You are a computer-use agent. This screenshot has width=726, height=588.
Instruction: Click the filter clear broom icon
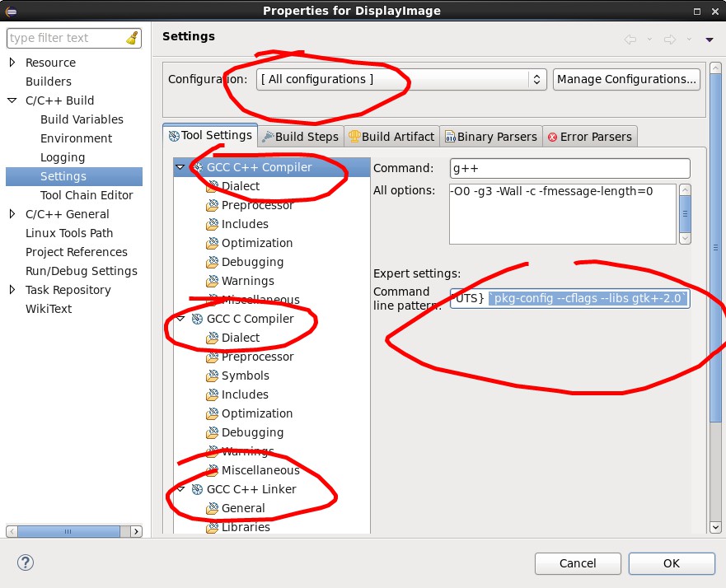point(132,38)
